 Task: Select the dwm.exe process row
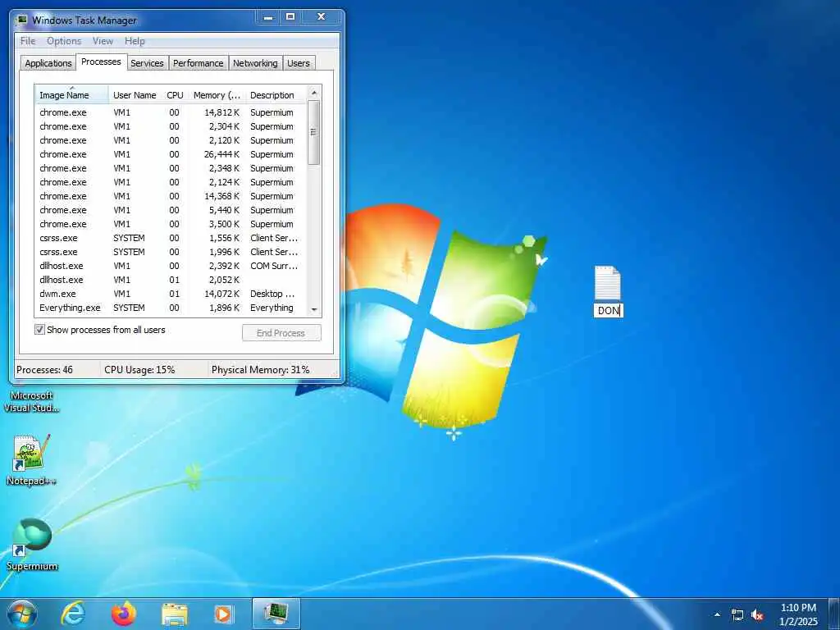coord(171,294)
